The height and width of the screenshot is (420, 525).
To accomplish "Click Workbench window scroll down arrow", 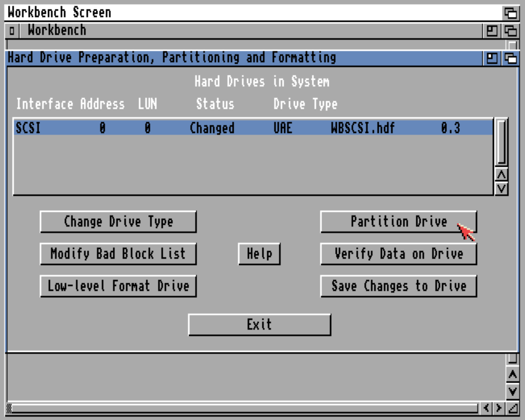I will (x=513, y=391).
